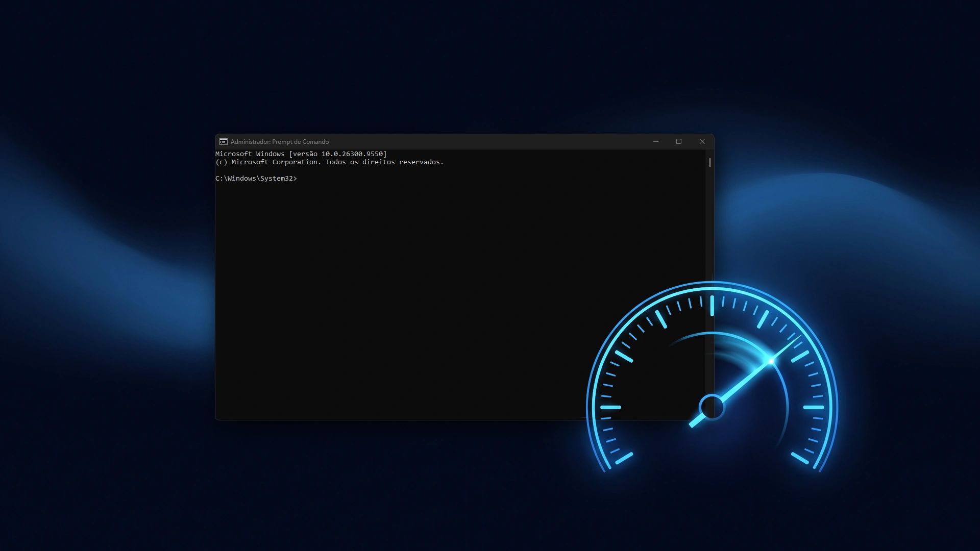Open the Command Prompt system menu icon

pos(224,142)
